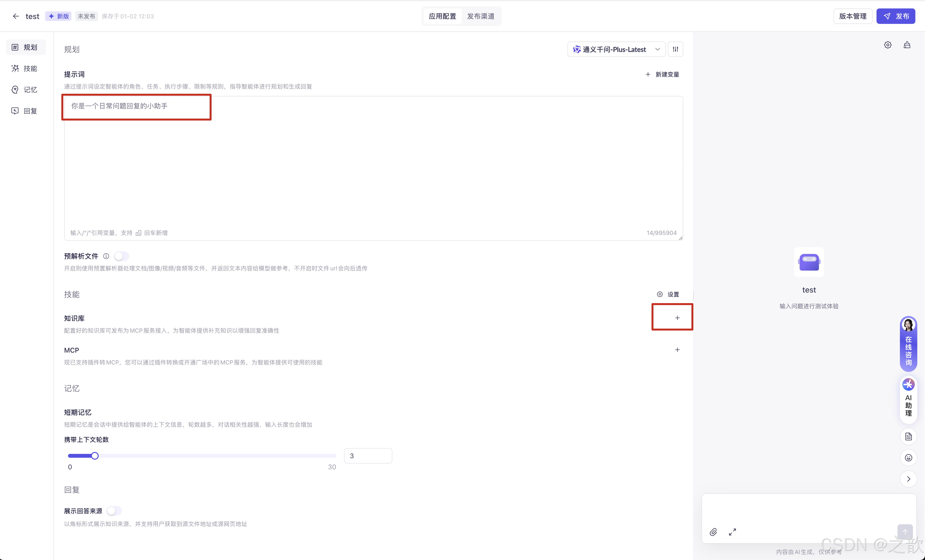Open 通义千问-Plus-Latest model dropdown
Screen dimensions: 925x560
(x=616, y=49)
